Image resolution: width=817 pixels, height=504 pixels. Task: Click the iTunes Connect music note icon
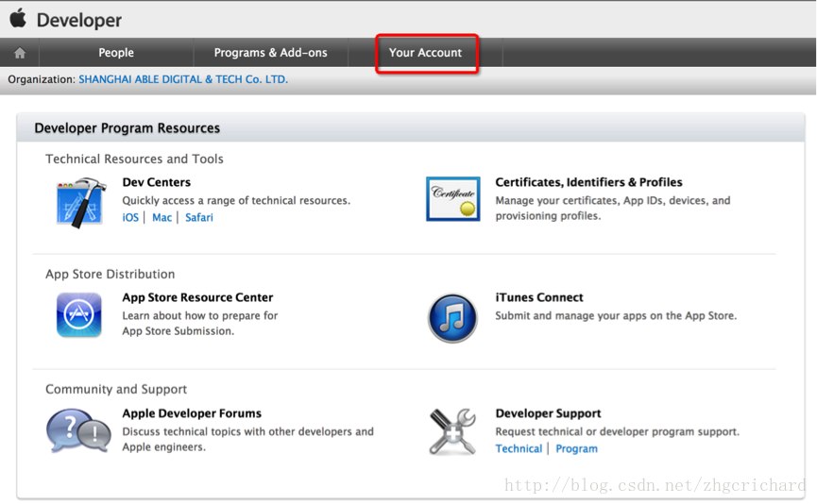tap(452, 318)
